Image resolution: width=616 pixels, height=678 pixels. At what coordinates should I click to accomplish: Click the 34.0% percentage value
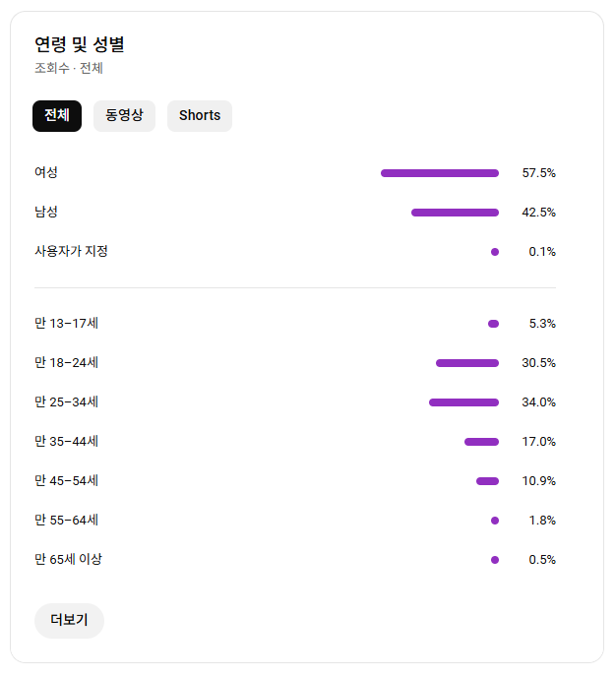538,402
